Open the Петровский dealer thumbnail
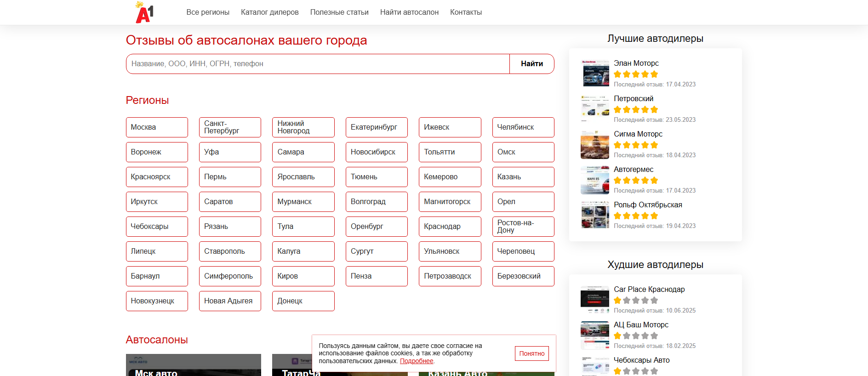The image size is (868, 376). pos(595,108)
